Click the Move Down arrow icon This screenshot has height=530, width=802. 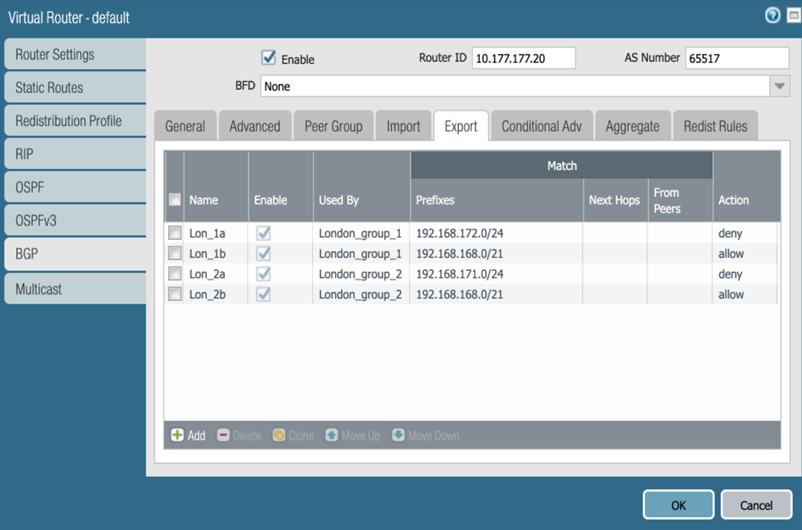tap(398, 436)
